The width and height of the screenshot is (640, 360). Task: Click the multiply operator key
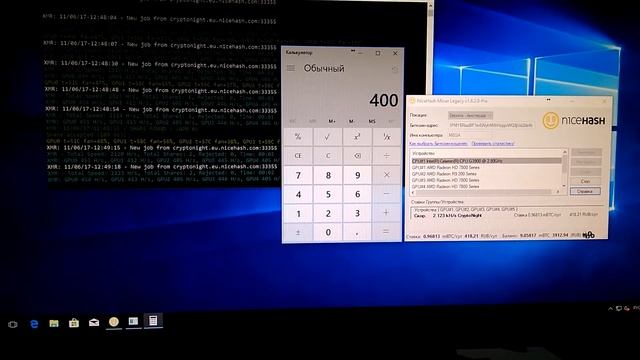tap(386, 175)
